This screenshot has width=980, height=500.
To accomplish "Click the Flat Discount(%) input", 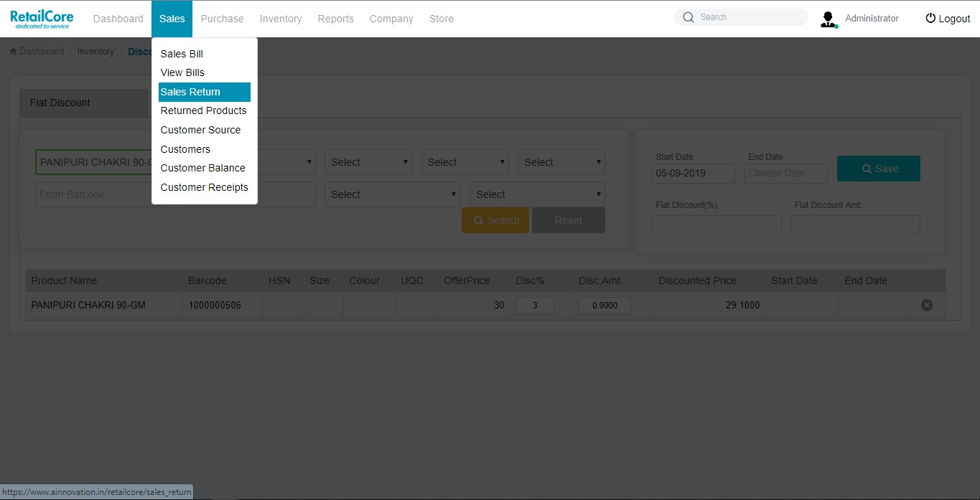I will [717, 224].
